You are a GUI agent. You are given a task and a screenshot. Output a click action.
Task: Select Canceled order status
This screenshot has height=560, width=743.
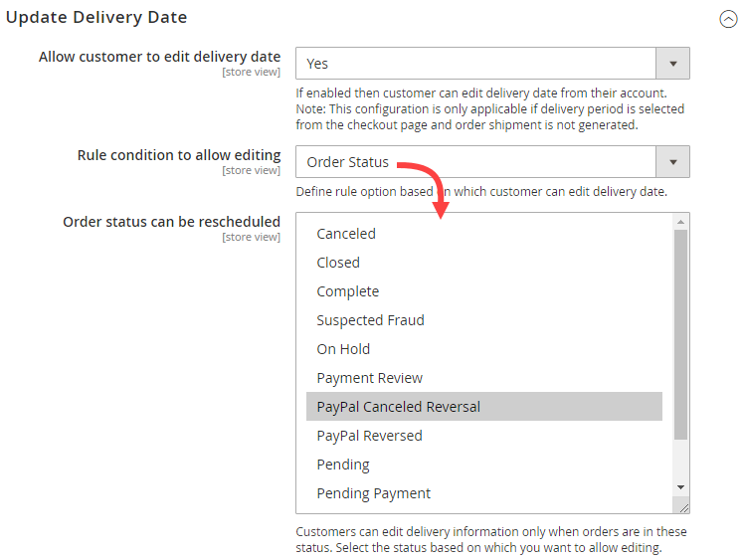tap(346, 234)
